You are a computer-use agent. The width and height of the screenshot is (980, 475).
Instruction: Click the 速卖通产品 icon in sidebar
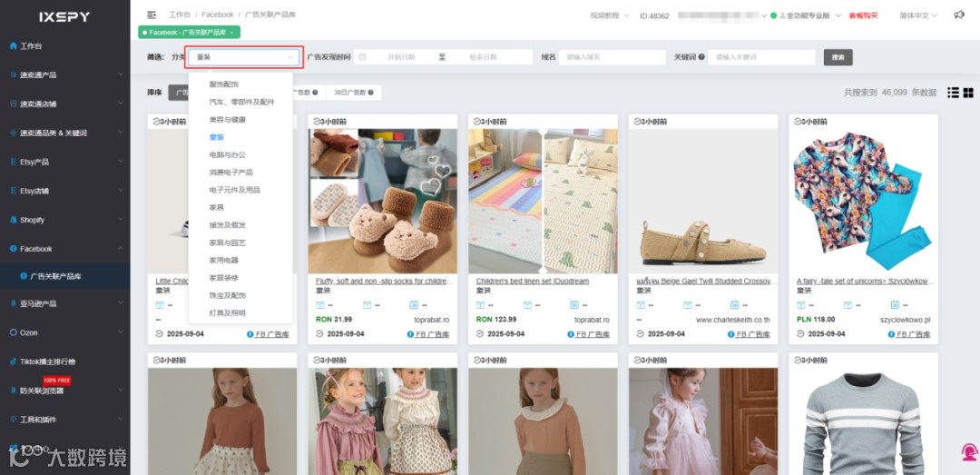click(x=13, y=74)
